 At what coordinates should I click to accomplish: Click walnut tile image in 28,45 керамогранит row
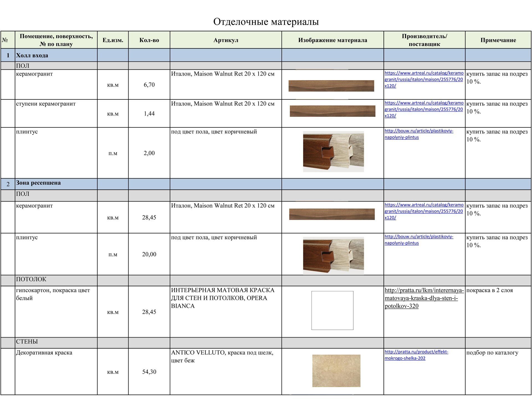pos(332,214)
